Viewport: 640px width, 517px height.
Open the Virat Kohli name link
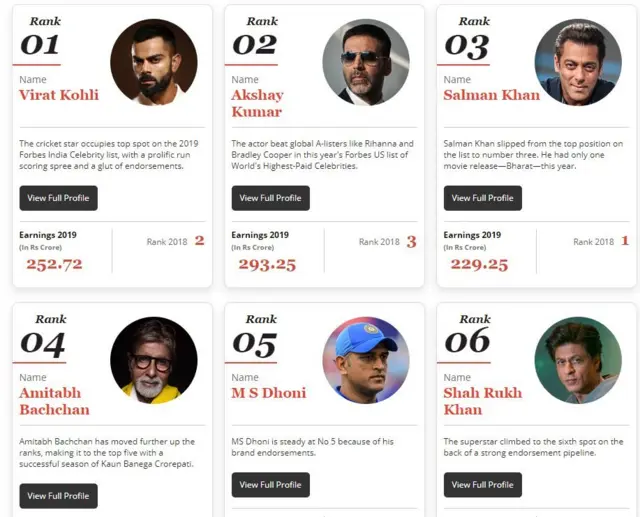[x=59, y=96]
